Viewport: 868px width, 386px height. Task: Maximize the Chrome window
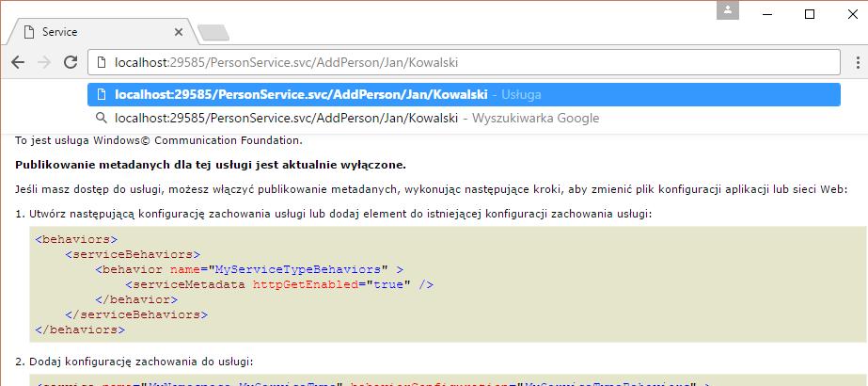[810, 14]
